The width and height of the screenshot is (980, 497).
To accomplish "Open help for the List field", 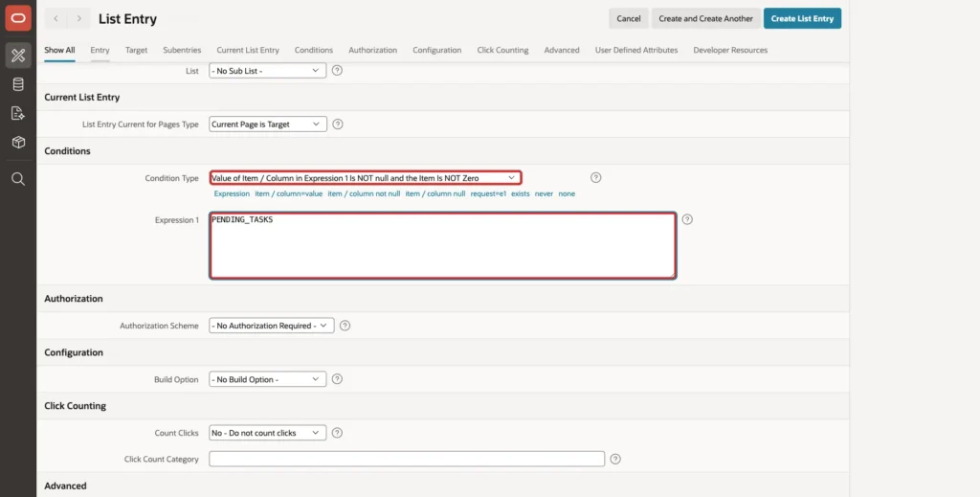I will (337, 71).
